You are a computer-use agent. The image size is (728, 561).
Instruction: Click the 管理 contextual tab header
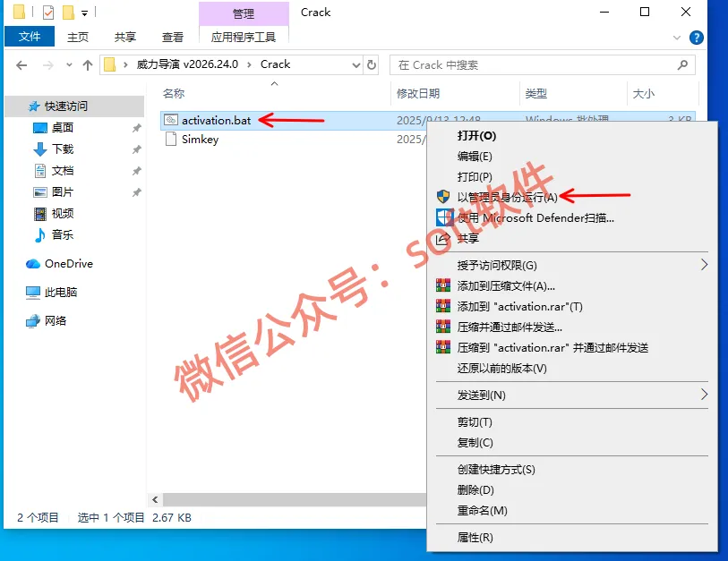tap(244, 13)
